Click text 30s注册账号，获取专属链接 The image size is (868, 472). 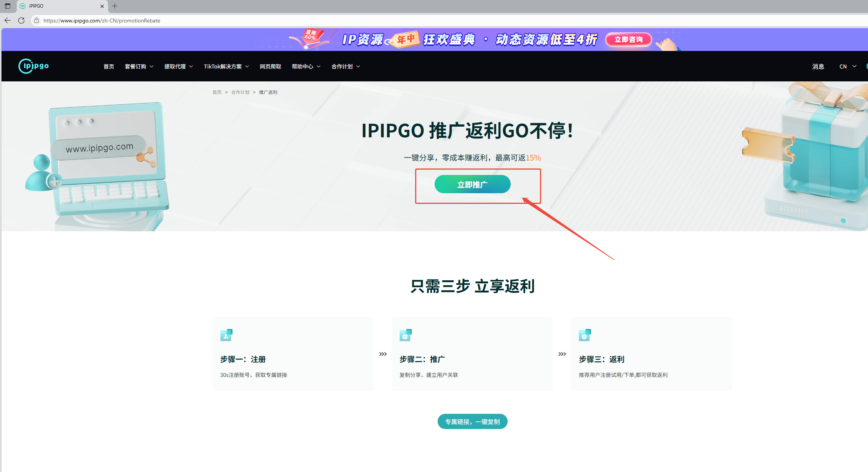click(x=253, y=375)
